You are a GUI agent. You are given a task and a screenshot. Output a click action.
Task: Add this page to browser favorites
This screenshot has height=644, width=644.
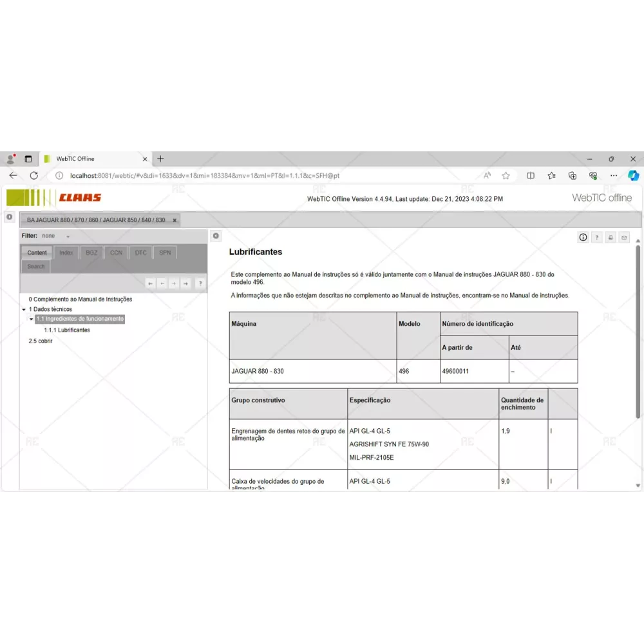pos(506,176)
